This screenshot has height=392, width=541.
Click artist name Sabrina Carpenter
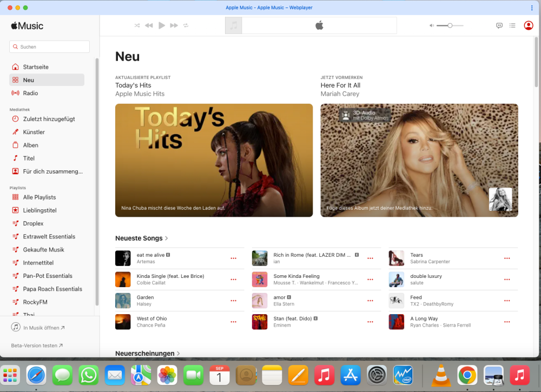click(430, 262)
